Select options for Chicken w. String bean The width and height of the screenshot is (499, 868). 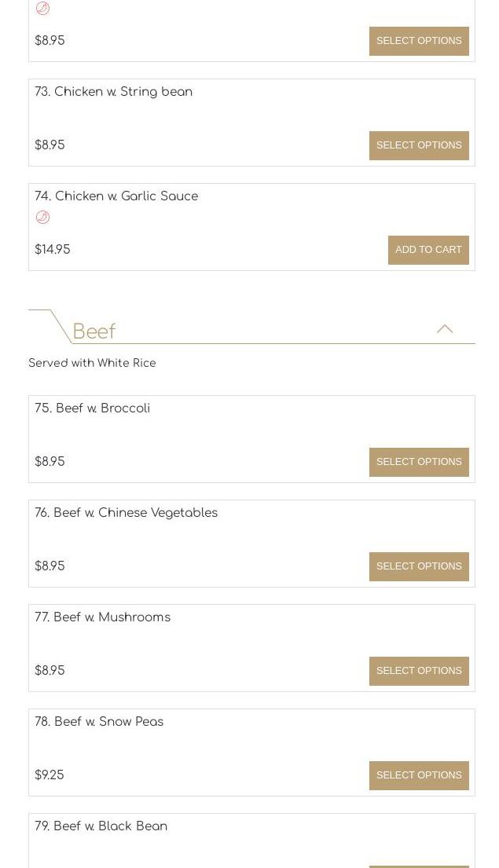[419, 145]
